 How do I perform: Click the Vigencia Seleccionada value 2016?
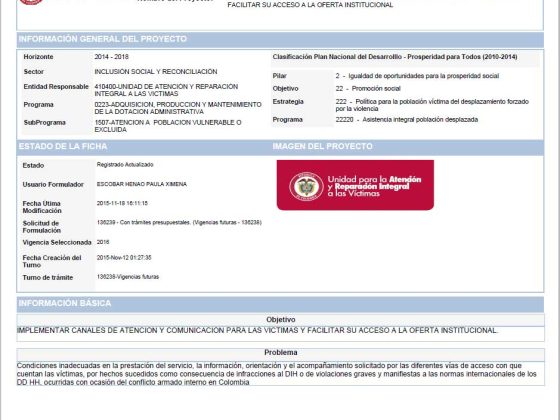tap(103, 242)
